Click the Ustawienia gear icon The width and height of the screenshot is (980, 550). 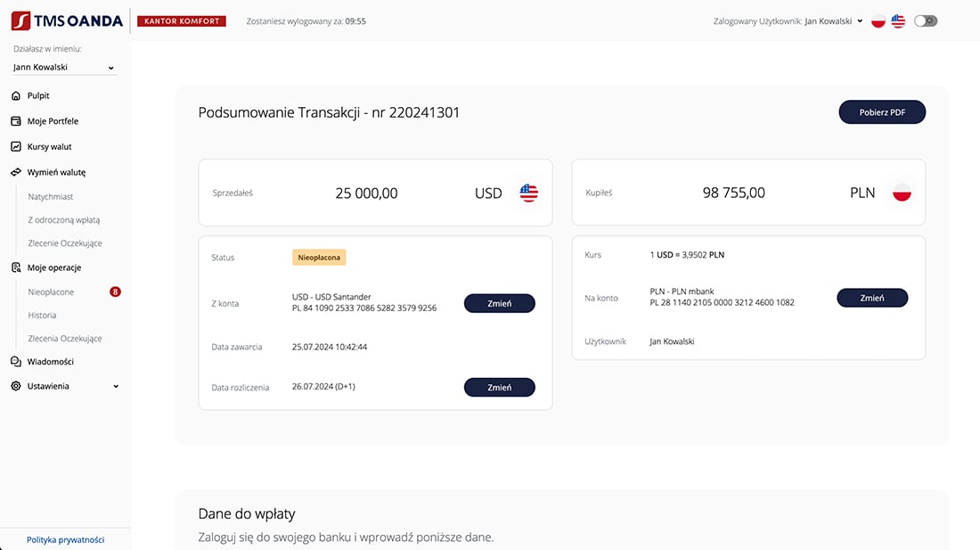click(16, 386)
